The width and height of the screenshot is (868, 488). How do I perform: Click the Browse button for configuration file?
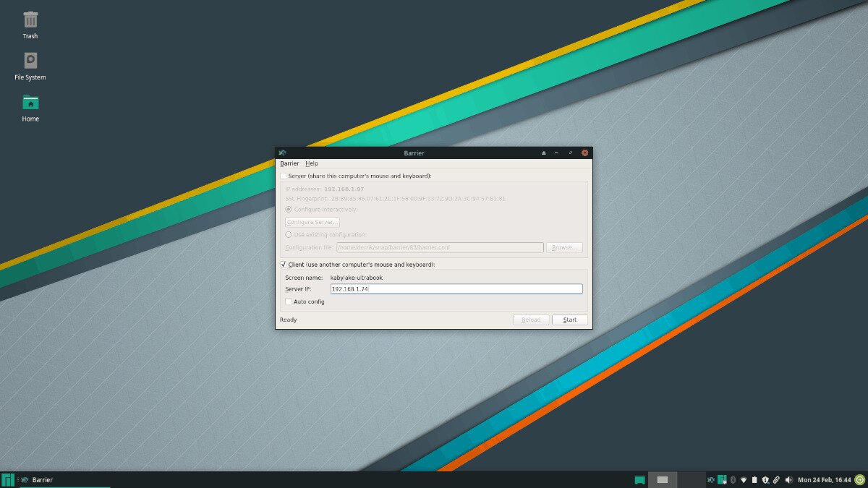coord(565,247)
